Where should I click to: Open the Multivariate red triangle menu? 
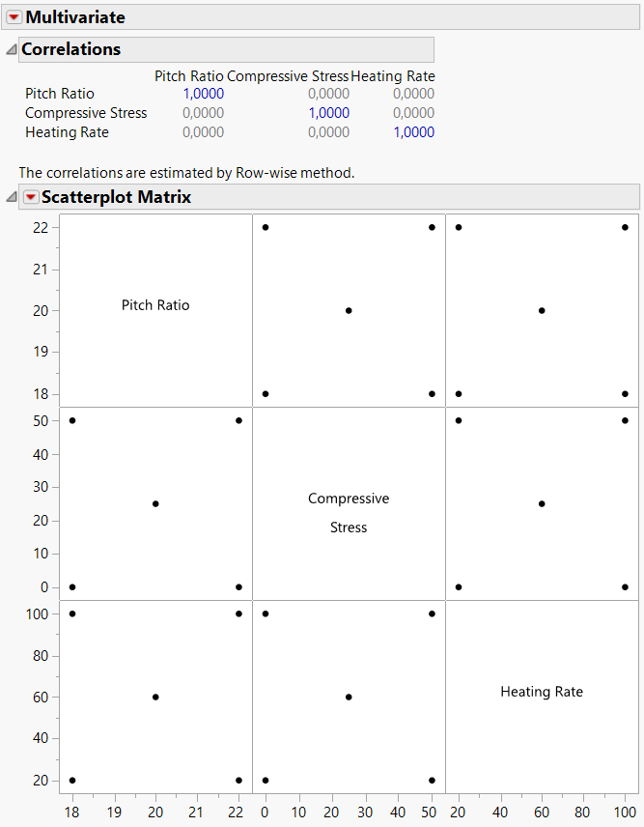tap(14, 17)
